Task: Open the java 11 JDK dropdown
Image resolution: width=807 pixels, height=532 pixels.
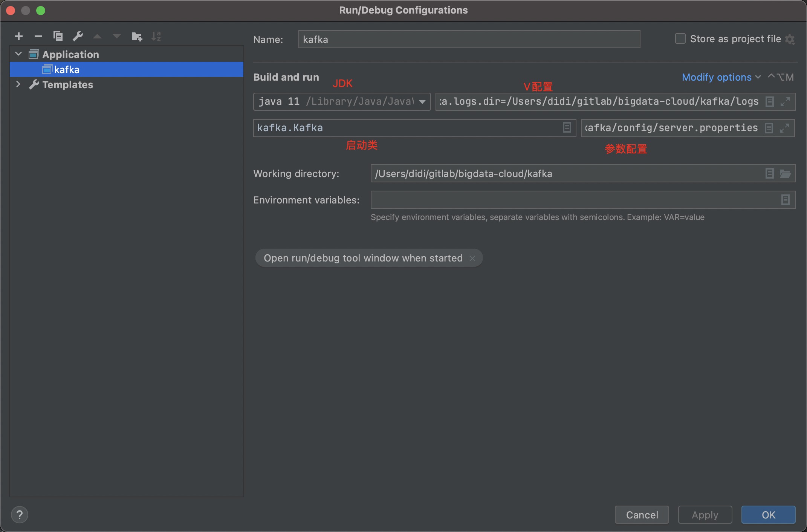Action: point(423,102)
